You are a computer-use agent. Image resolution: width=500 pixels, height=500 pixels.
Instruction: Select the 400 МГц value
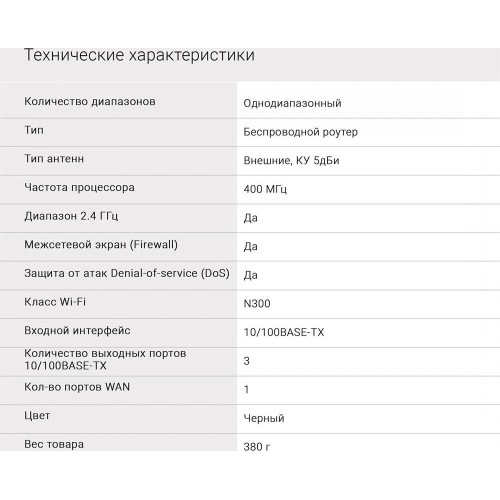click(x=265, y=189)
